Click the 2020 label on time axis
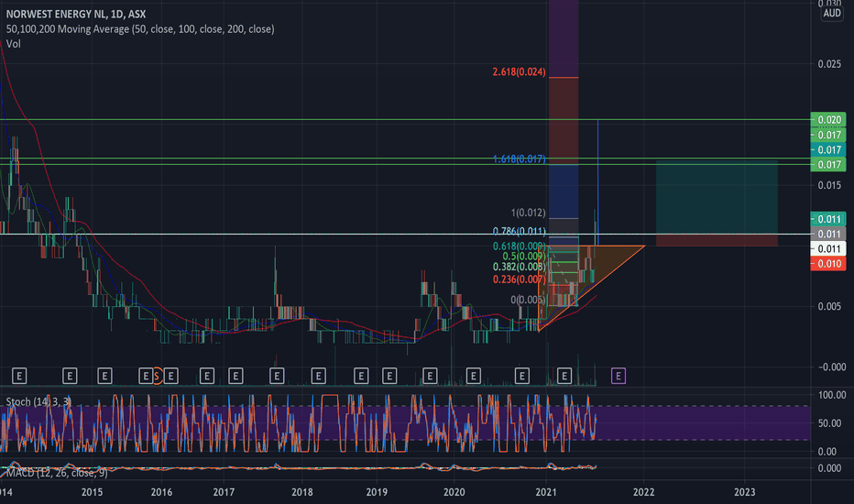The width and height of the screenshot is (854, 504). (x=454, y=492)
